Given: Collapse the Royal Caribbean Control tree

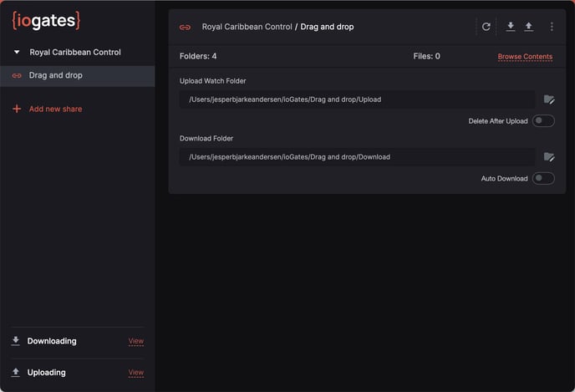Looking at the screenshot, I should [17, 52].
